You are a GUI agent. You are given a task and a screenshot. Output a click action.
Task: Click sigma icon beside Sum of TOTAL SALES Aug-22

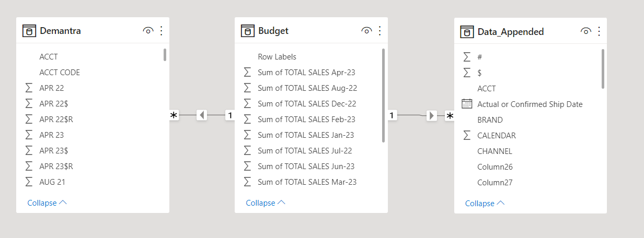point(247,88)
